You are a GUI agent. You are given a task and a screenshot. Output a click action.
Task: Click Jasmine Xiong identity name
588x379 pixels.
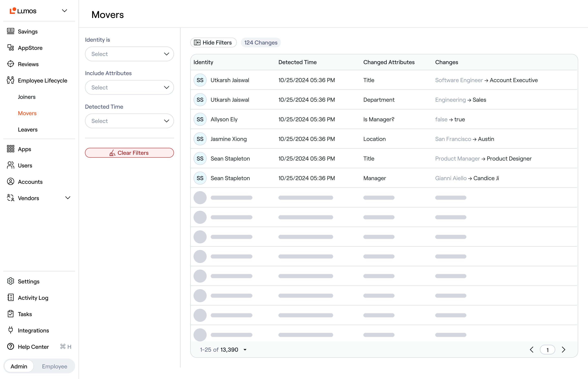[228, 139]
